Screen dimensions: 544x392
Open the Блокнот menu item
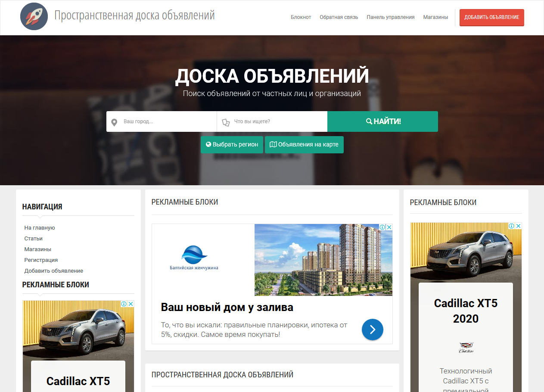[x=301, y=17]
